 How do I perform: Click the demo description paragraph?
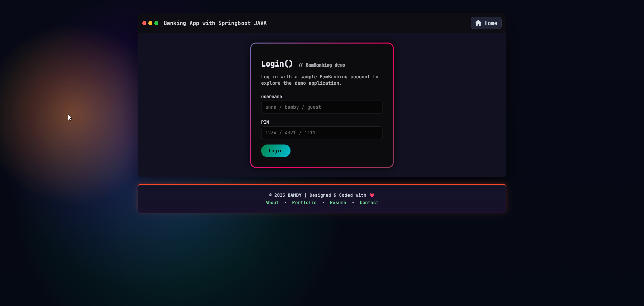[x=319, y=80]
